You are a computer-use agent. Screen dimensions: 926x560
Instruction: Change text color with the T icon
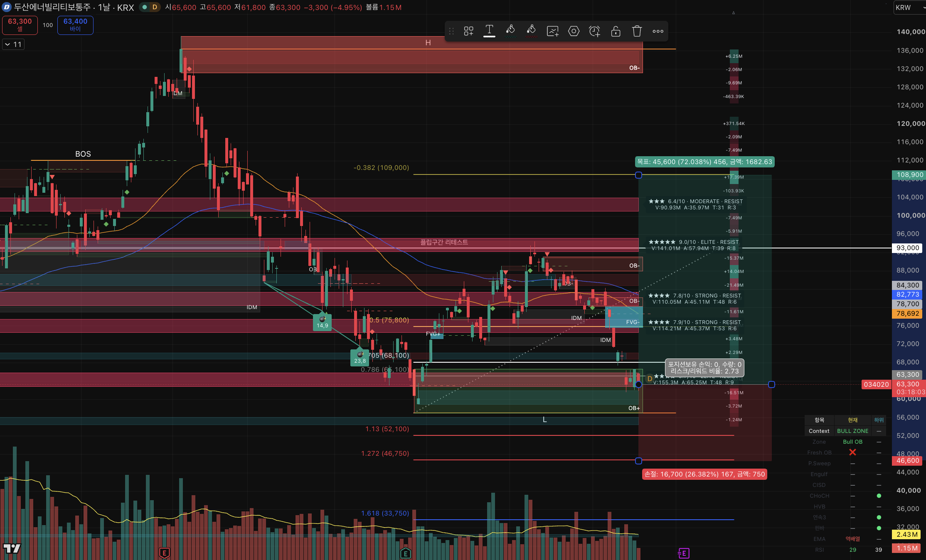[489, 31]
